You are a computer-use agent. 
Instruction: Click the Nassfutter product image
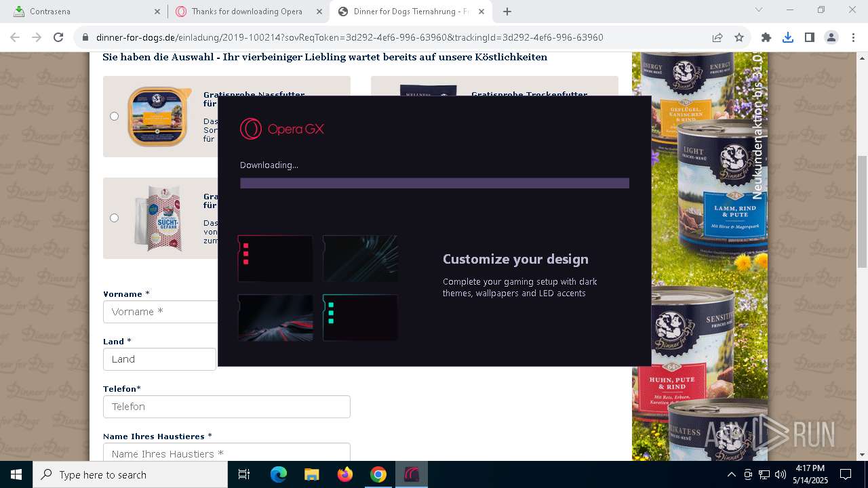tap(159, 117)
